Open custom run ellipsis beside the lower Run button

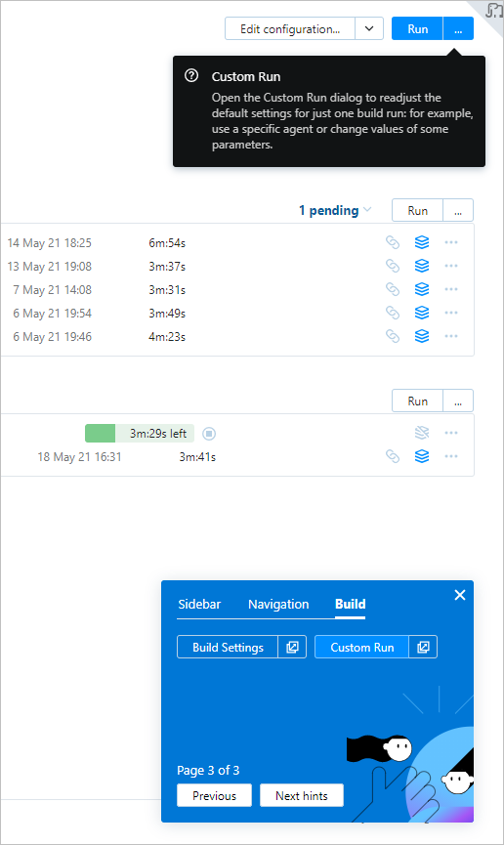(x=458, y=401)
